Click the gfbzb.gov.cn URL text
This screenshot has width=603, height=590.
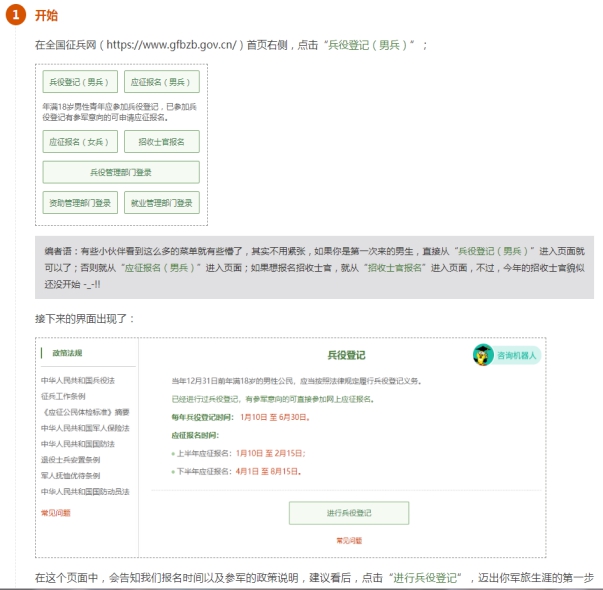[x=172, y=45]
